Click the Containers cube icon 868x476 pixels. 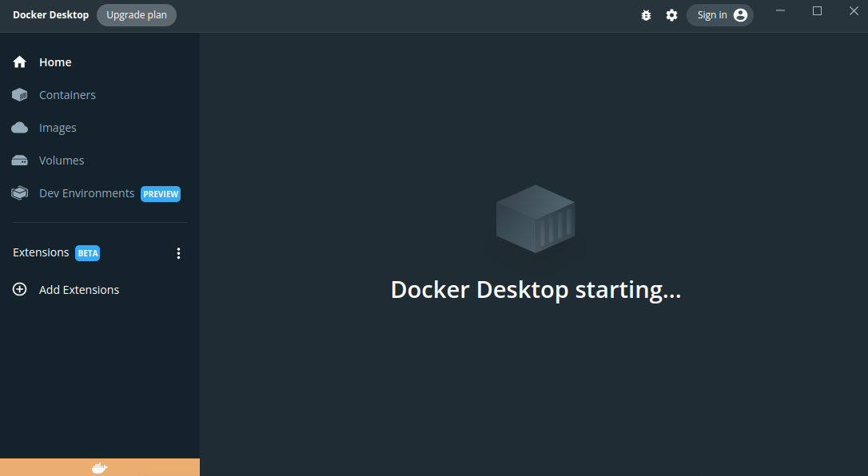(19, 95)
